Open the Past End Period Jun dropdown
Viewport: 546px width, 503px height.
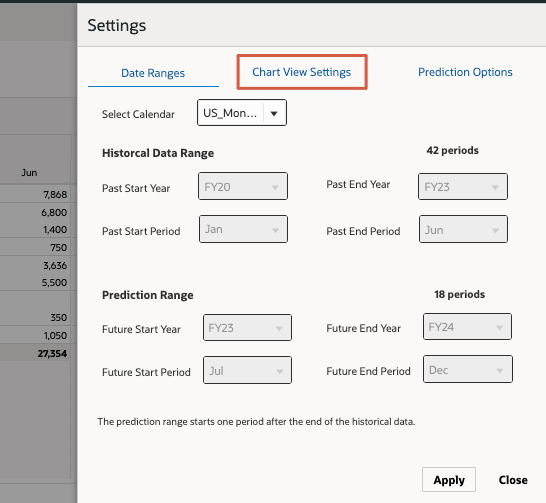tap(463, 229)
